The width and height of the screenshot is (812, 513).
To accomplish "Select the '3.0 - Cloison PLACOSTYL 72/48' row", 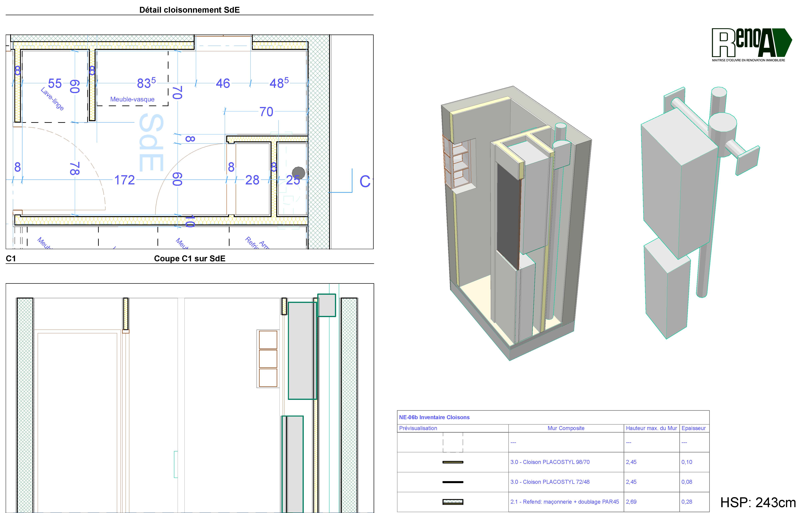I will point(553,482).
